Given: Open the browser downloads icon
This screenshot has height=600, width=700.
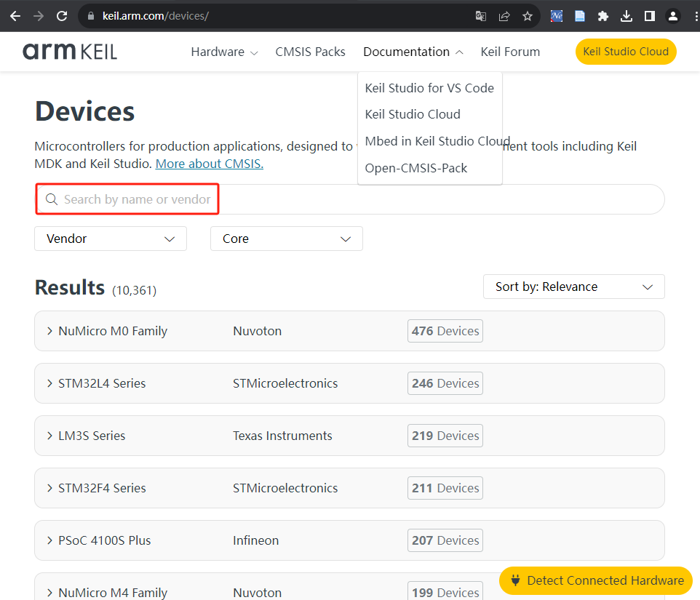Looking at the screenshot, I should [x=627, y=17].
